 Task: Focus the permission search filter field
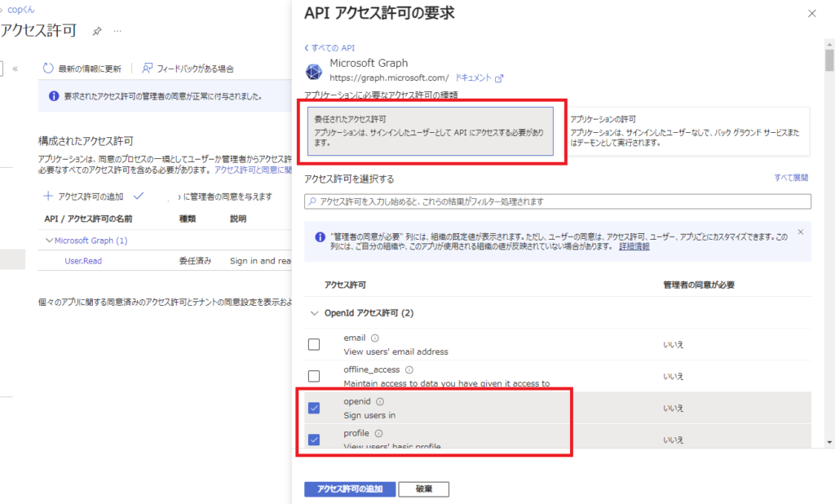coord(558,201)
